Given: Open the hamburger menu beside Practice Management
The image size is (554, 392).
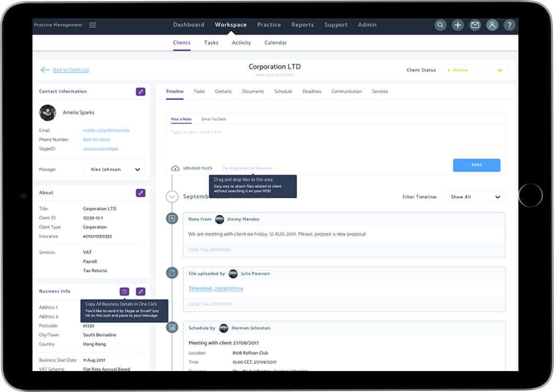Looking at the screenshot, I should click(93, 25).
